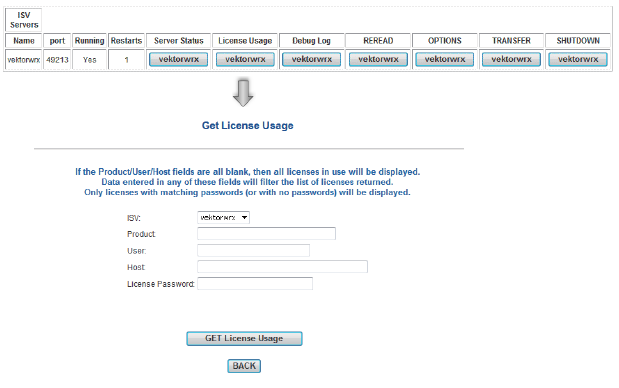Click the ISV Servers header cell
This screenshot has width=619, height=388.
23,20
